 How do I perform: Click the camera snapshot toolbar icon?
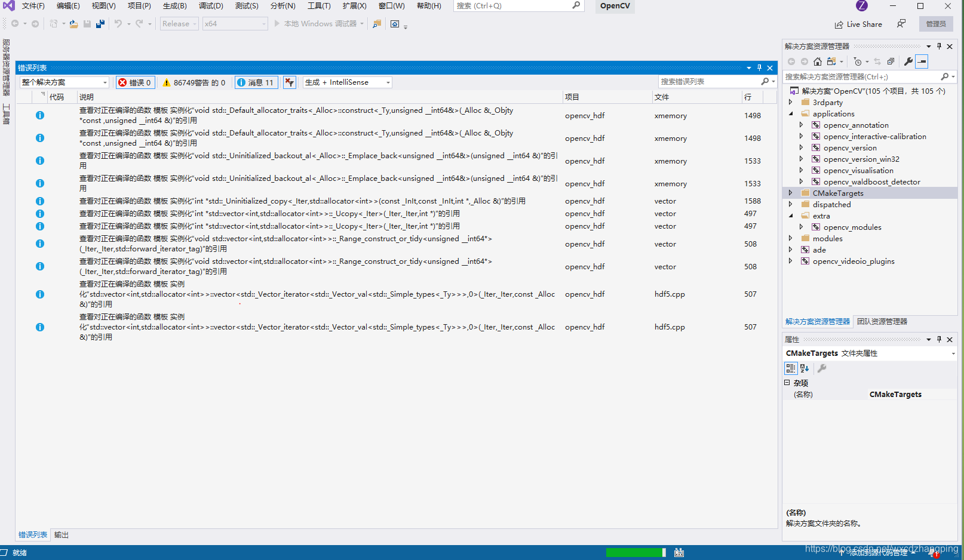point(395,24)
